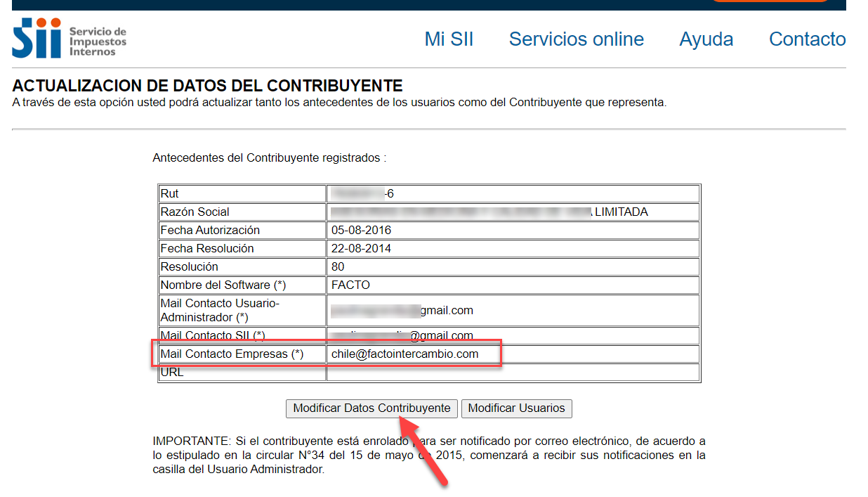The height and width of the screenshot is (497, 868).
Task: Open the Servicios online menu
Action: [576, 39]
